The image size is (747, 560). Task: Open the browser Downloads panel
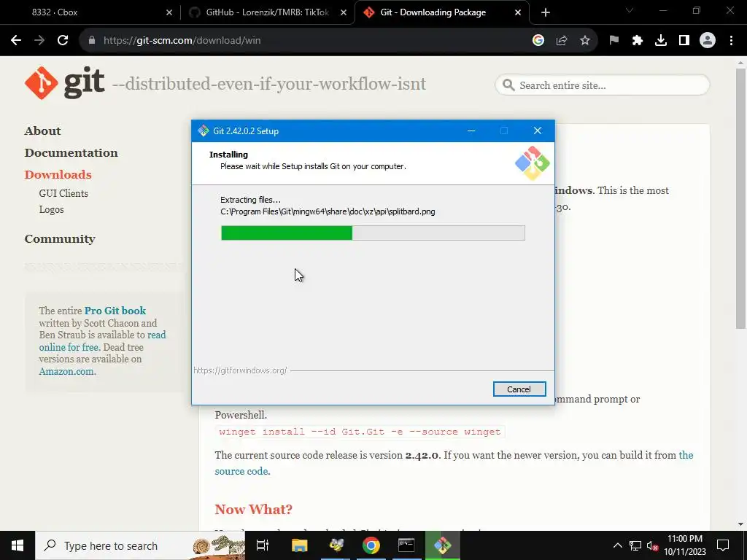661,41
